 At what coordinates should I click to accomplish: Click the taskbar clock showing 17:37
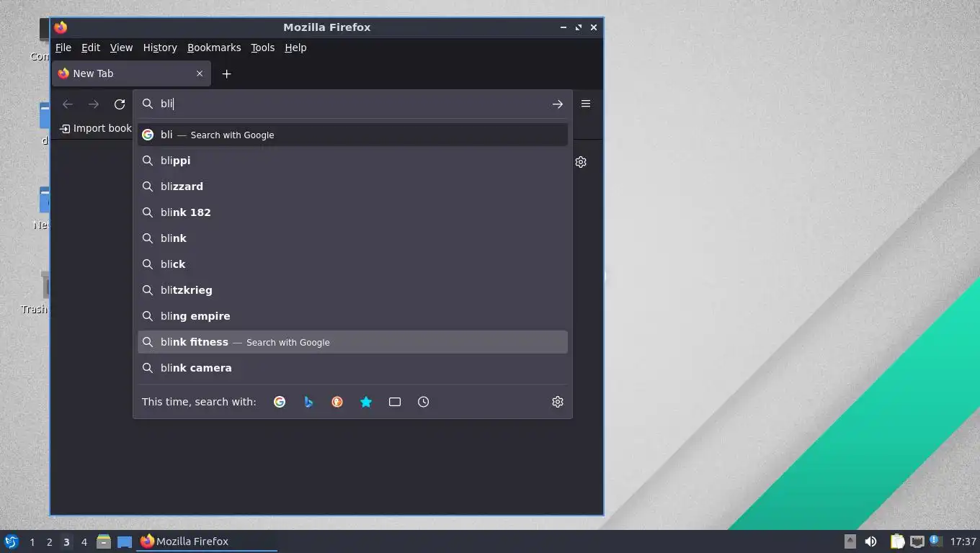pos(963,541)
